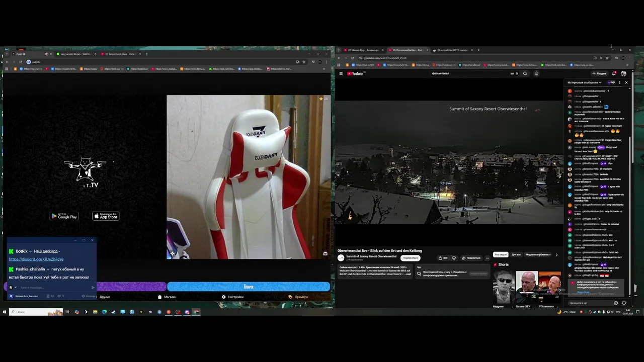Open the YouTube account avatar menu
This screenshot has height=362, width=644.
[x=623, y=73]
